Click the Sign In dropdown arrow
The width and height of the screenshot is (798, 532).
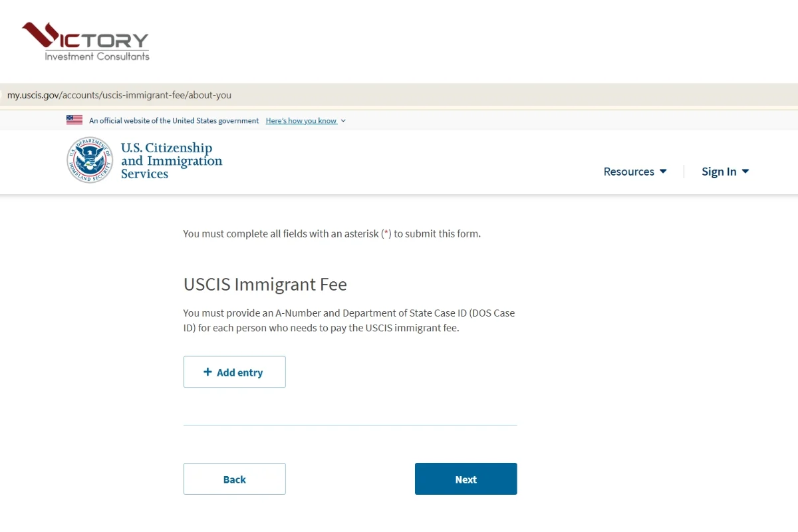pyautogui.click(x=745, y=172)
